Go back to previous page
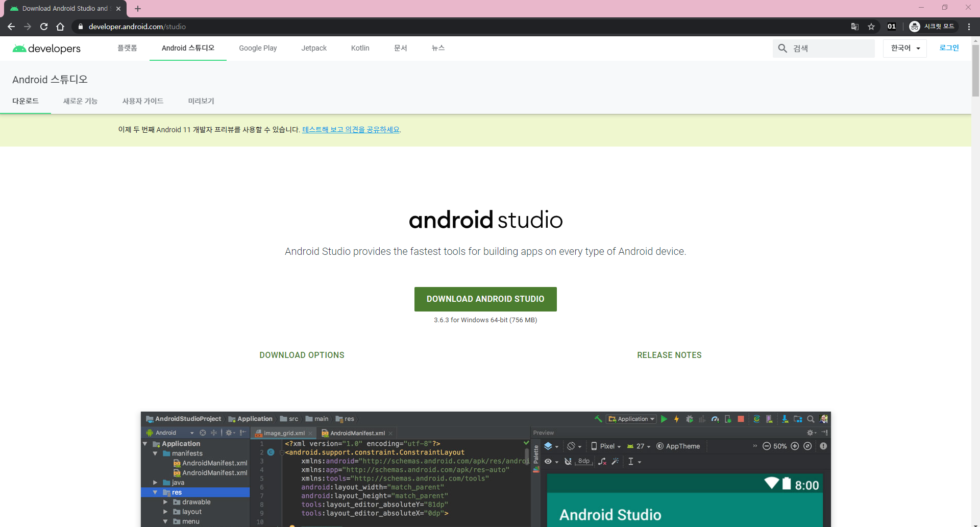Image resolution: width=980 pixels, height=527 pixels. (11, 27)
